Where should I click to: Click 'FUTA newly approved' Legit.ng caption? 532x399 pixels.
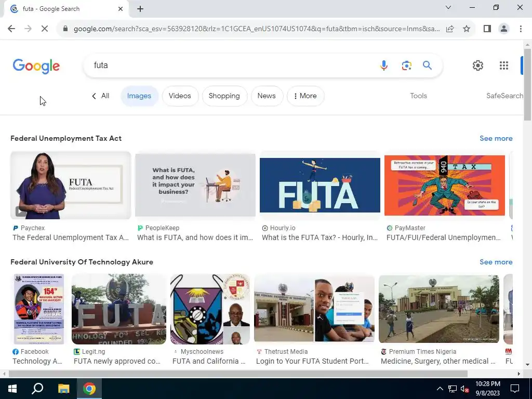point(117,361)
